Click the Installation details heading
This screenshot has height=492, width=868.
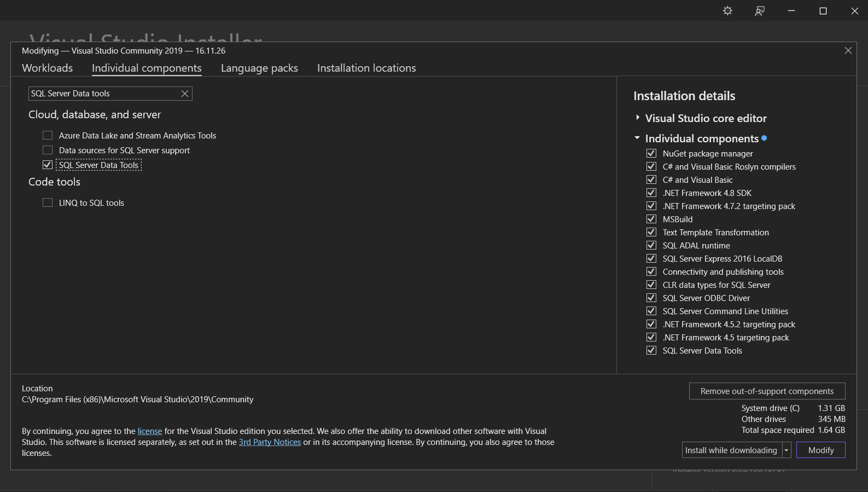click(684, 96)
